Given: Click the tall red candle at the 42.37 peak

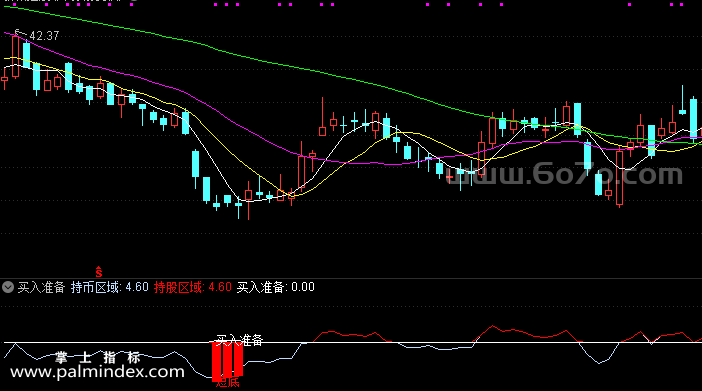Looking at the screenshot, I should point(16,57).
